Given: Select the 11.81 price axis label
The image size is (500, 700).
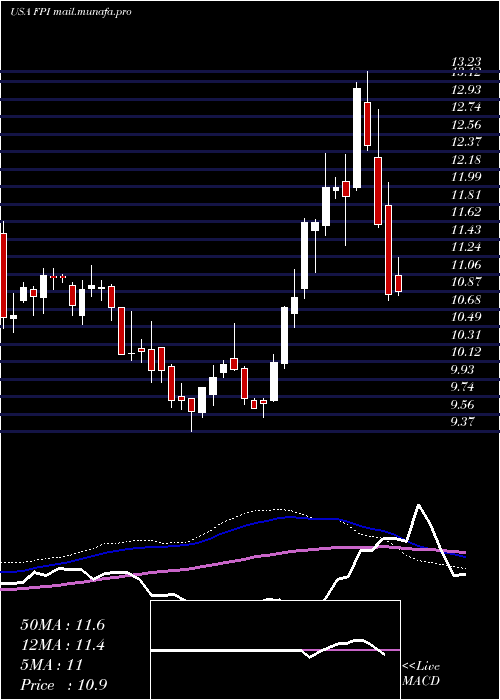Looking at the screenshot, I should [x=467, y=195].
